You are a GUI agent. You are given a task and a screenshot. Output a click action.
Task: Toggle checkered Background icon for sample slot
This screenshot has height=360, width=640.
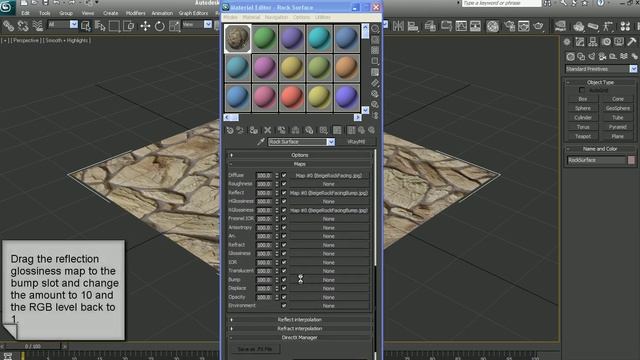375,50
